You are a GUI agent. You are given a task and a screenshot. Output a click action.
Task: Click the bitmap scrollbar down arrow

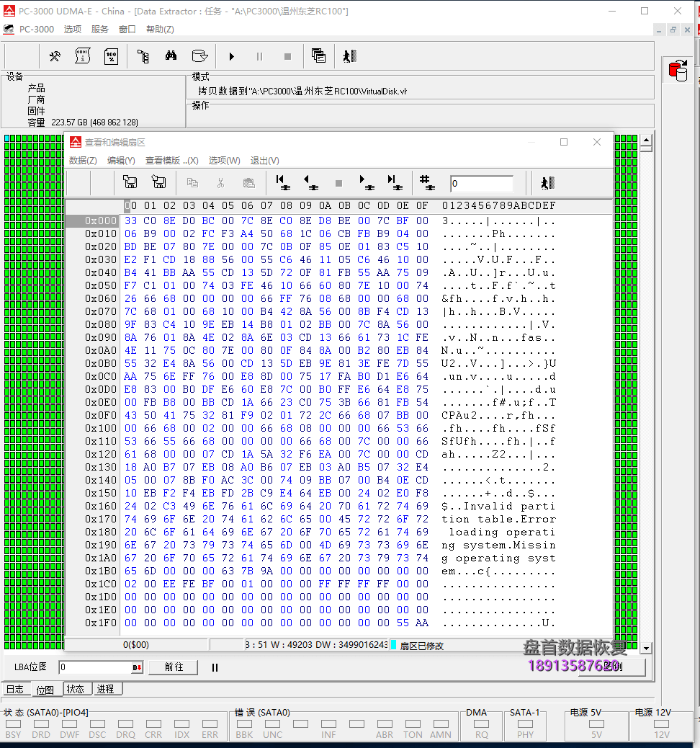[646, 649]
